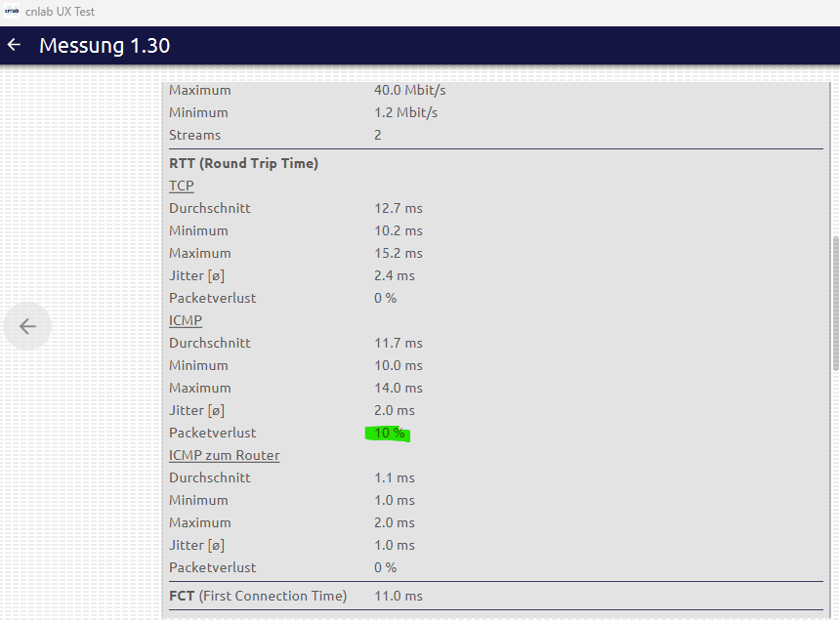This screenshot has height=622, width=840.
Task: Click the underlined ICMP heading
Action: click(186, 320)
